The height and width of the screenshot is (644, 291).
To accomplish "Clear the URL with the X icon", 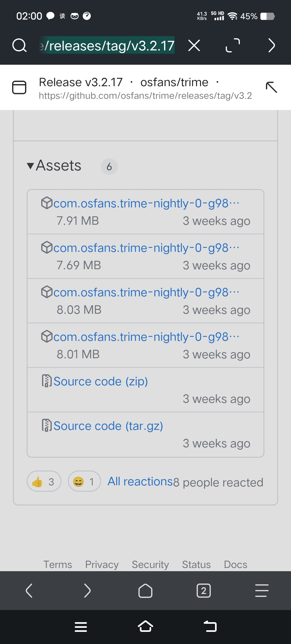I will pyautogui.click(x=194, y=45).
